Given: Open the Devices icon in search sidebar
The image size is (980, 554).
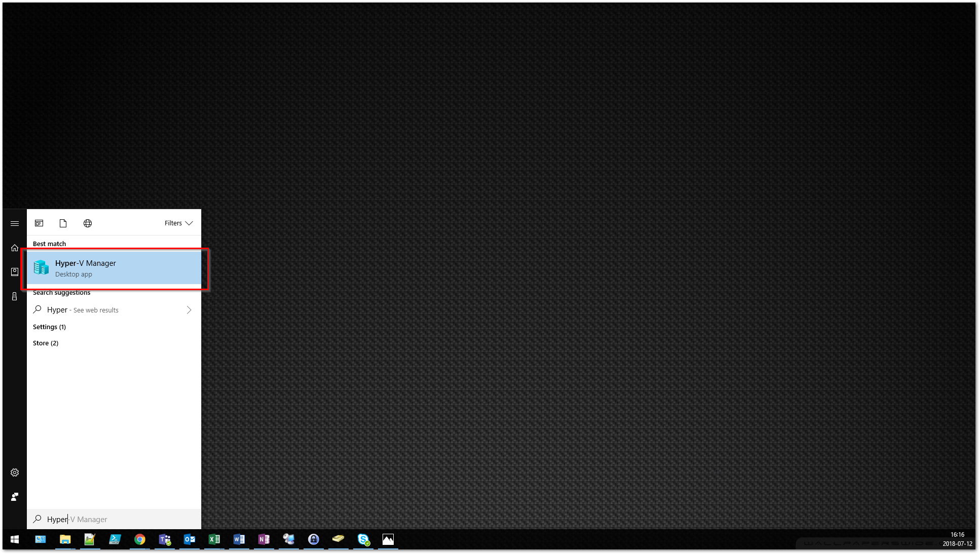Looking at the screenshot, I should coord(15,296).
